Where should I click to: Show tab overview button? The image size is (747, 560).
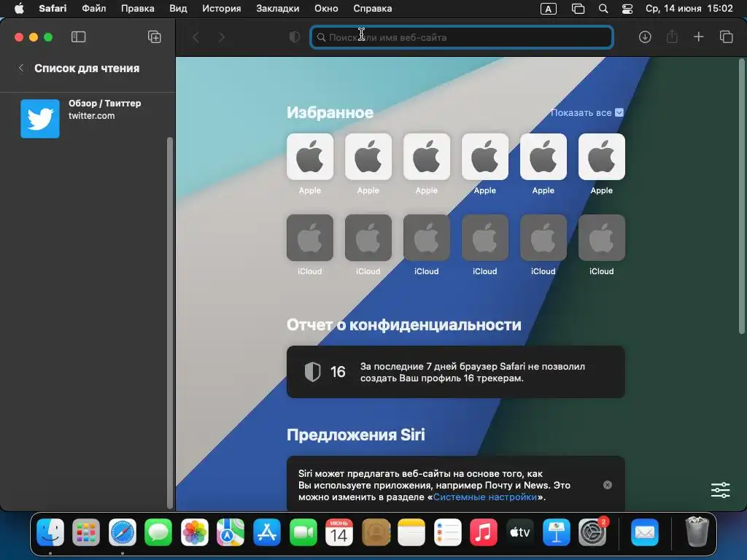(726, 36)
